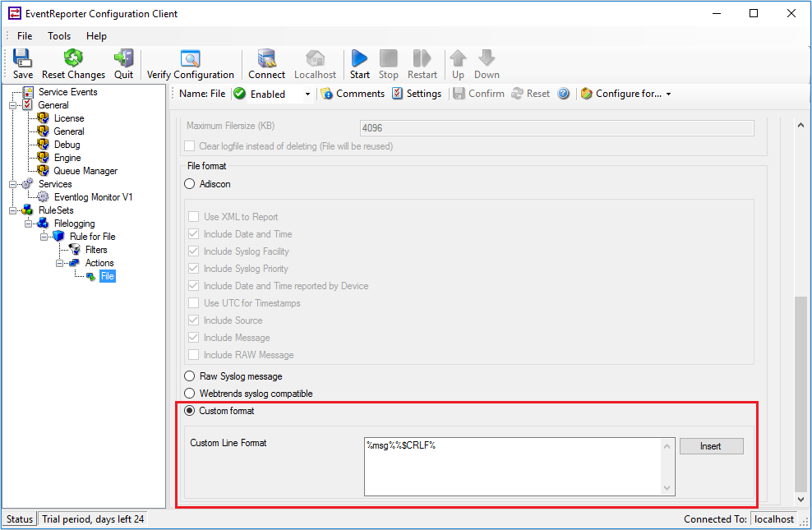Image resolution: width=812 pixels, height=530 pixels.
Task: Click the main panel scroll-up arrow
Action: pos(800,125)
